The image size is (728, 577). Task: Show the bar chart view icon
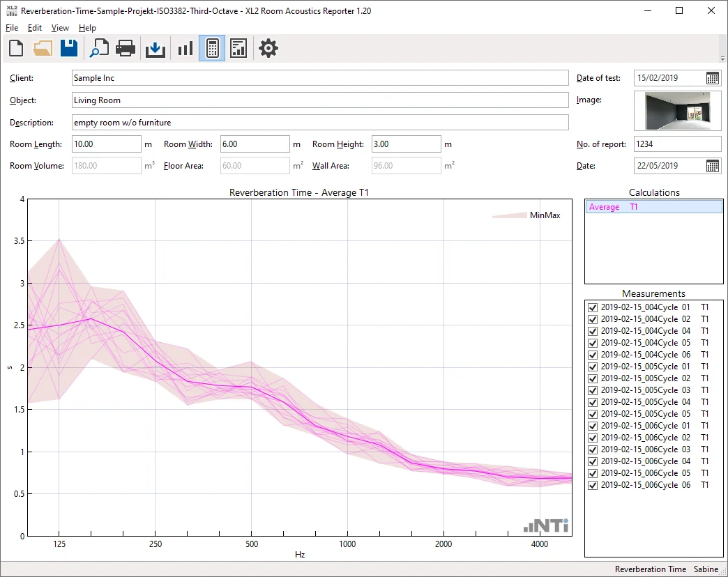coord(185,48)
